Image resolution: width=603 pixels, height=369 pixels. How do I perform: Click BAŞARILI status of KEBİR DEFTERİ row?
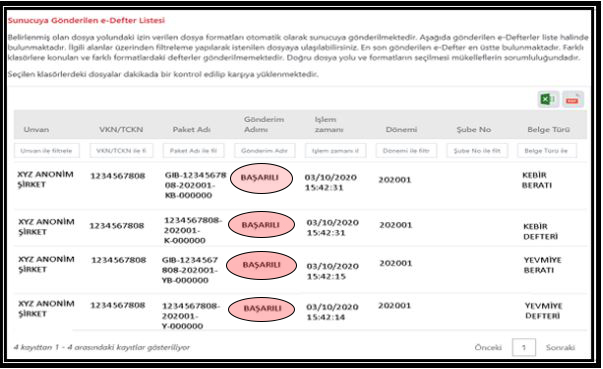click(x=262, y=225)
